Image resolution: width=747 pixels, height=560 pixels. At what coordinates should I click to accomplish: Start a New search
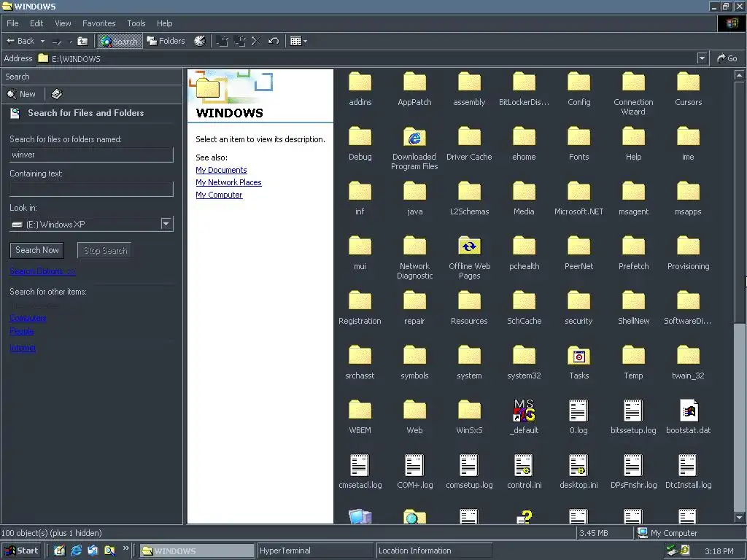[x=21, y=94]
